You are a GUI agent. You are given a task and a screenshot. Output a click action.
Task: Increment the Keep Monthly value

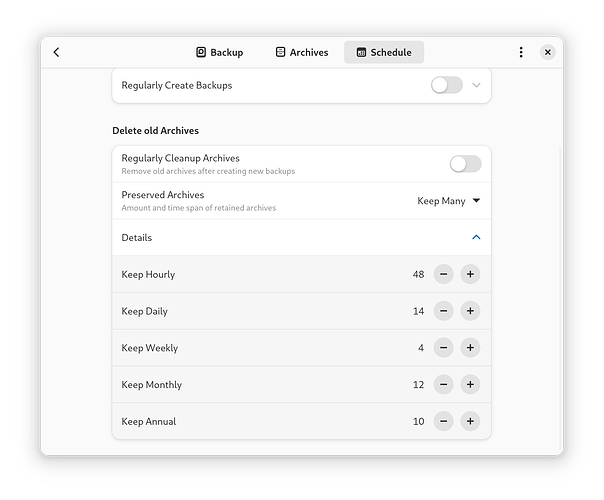click(x=470, y=385)
